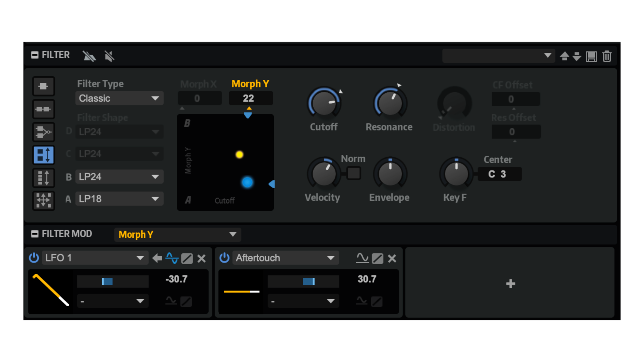Add a new modulator with the plus button
This screenshot has height=362, width=644.
click(510, 283)
